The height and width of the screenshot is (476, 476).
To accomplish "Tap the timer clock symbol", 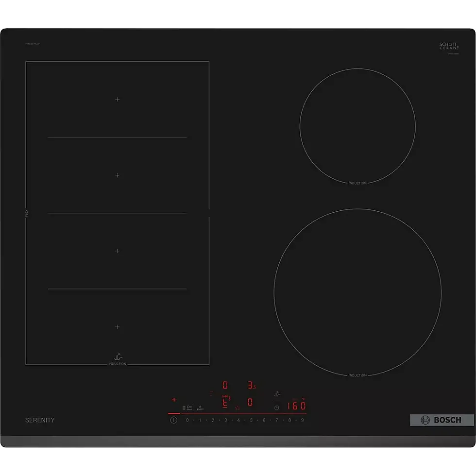I will tap(276, 408).
